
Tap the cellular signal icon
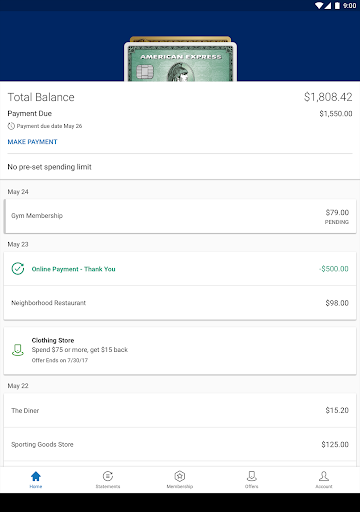click(328, 5)
